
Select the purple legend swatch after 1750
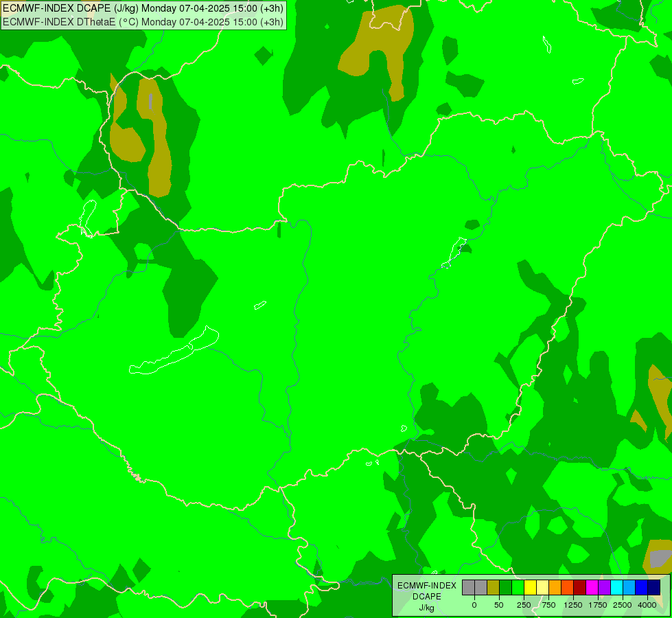click(x=604, y=587)
